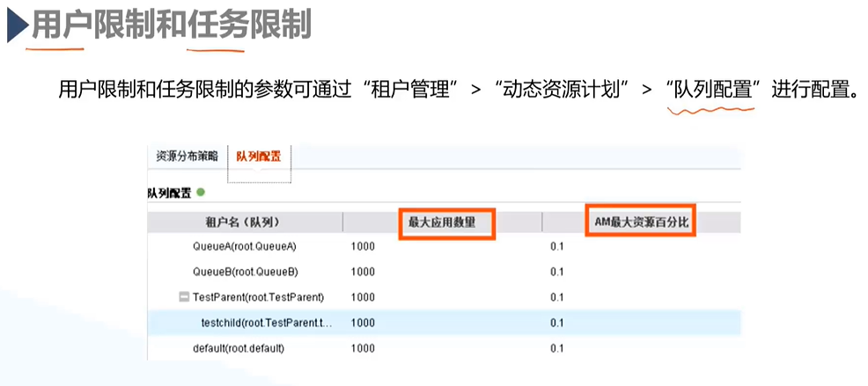Click default's max application value 1000
The image size is (868, 386).
tap(363, 348)
